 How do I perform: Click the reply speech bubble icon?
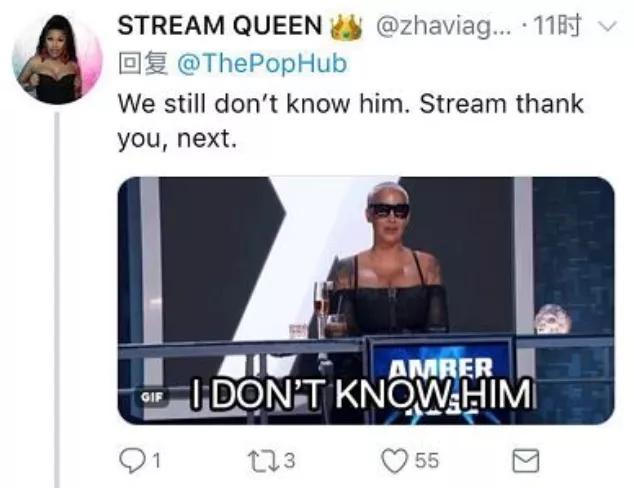tap(132, 461)
